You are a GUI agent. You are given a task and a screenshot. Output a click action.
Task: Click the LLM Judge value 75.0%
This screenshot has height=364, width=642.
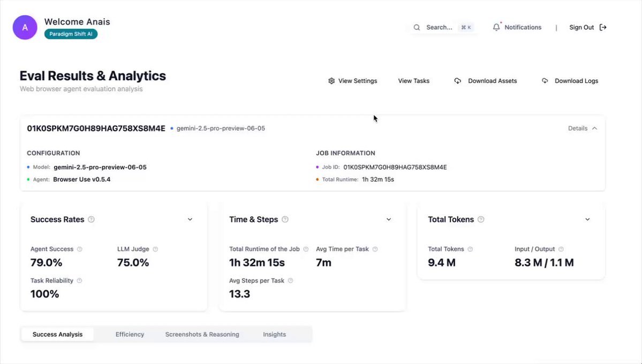[133, 262]
